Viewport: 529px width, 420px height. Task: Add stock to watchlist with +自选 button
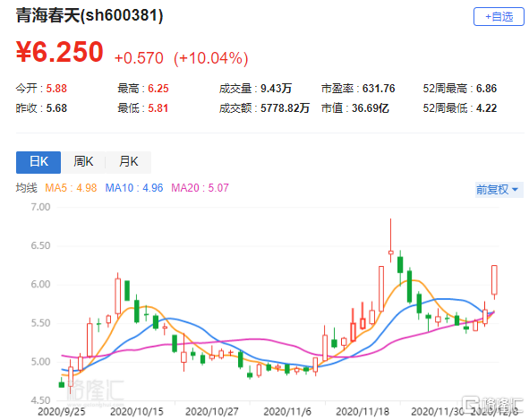(499, 16)
